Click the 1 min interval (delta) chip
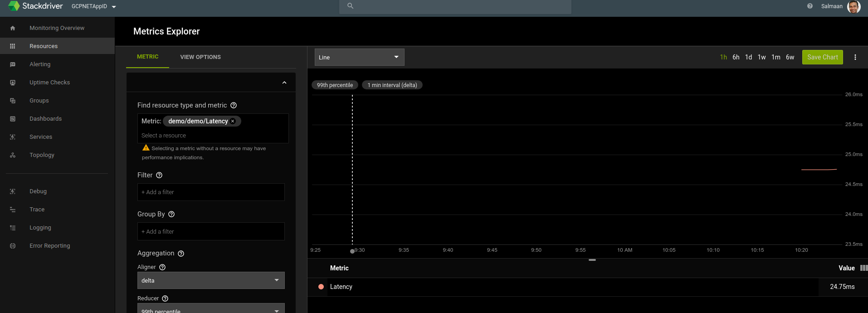 point(392,85)
